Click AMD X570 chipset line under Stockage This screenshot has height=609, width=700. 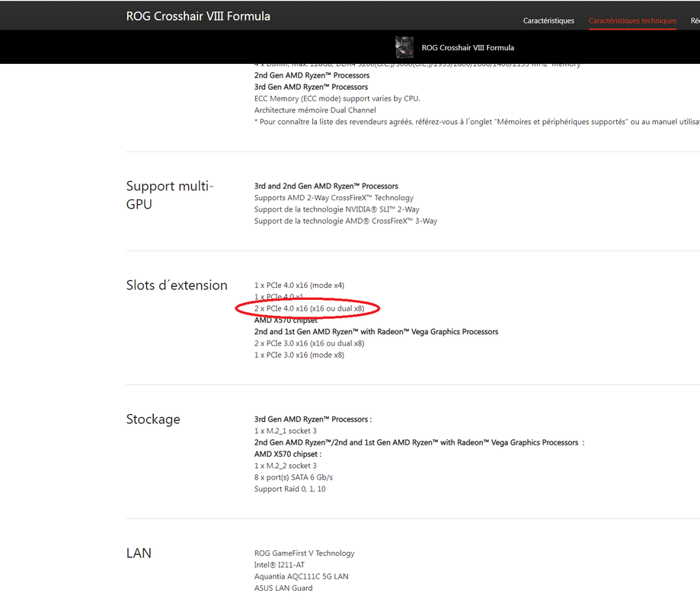(x=287, y=454)
